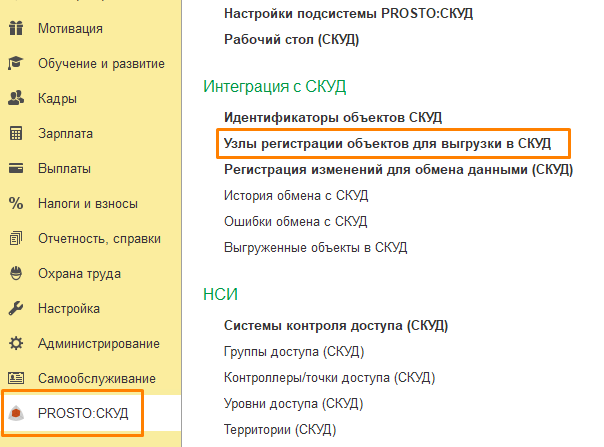Open the Администрирование section
604x447 pixels.
pos(99,344)
